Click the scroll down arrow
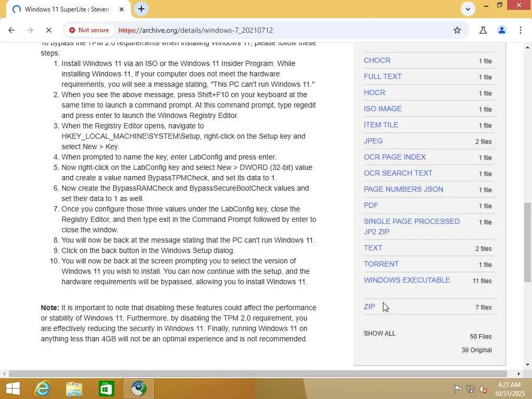 pos(527,365)
